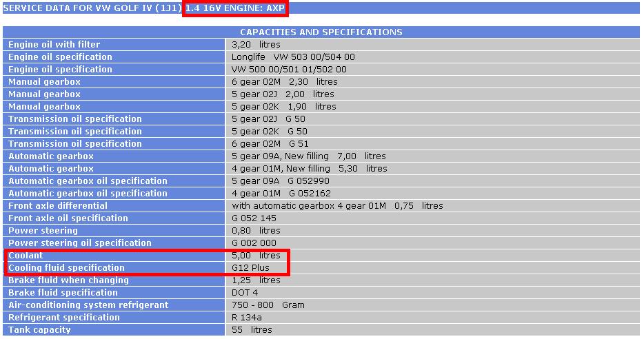644x339 pixels.
Task: Select the '1,25 litres' brake fluid value
Action: [256, 280]
